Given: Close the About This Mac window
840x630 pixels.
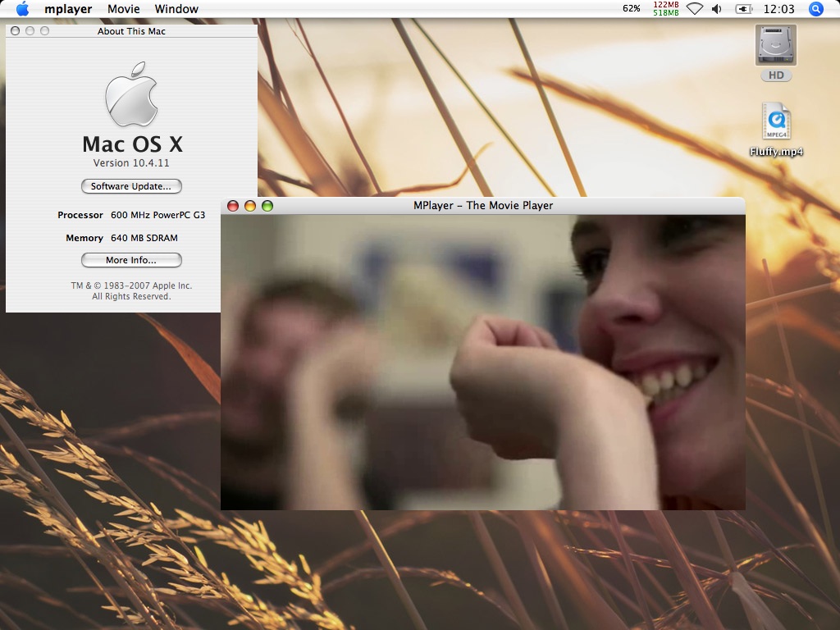Looking at the screenshot, I should click(x=15, y=31).
